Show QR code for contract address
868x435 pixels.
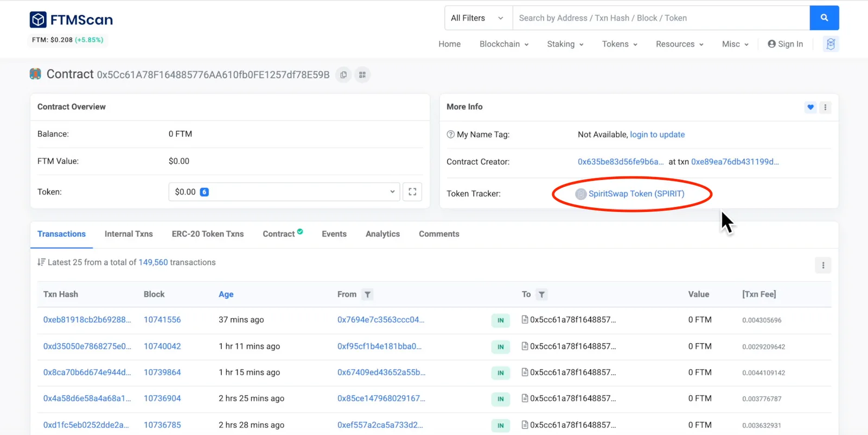coord(362,75)
